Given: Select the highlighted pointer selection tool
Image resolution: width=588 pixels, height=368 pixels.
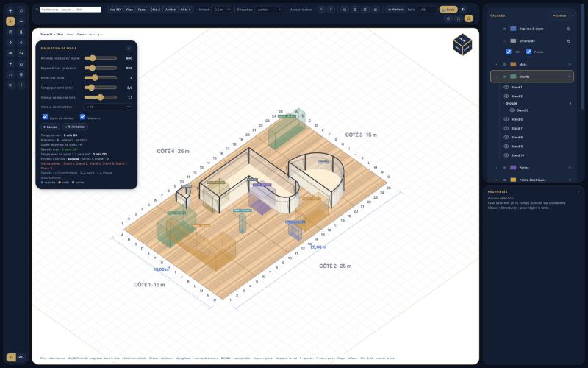Looking at the screenshot, I should click(x=10, y=21).
